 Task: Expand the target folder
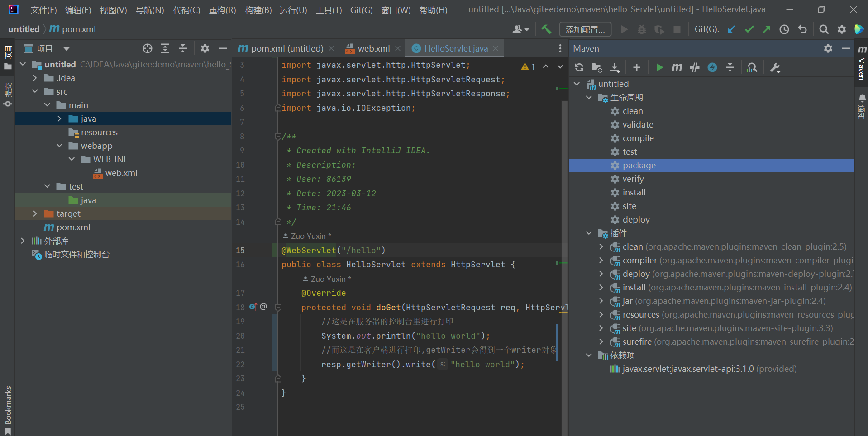tap(35, 213)
